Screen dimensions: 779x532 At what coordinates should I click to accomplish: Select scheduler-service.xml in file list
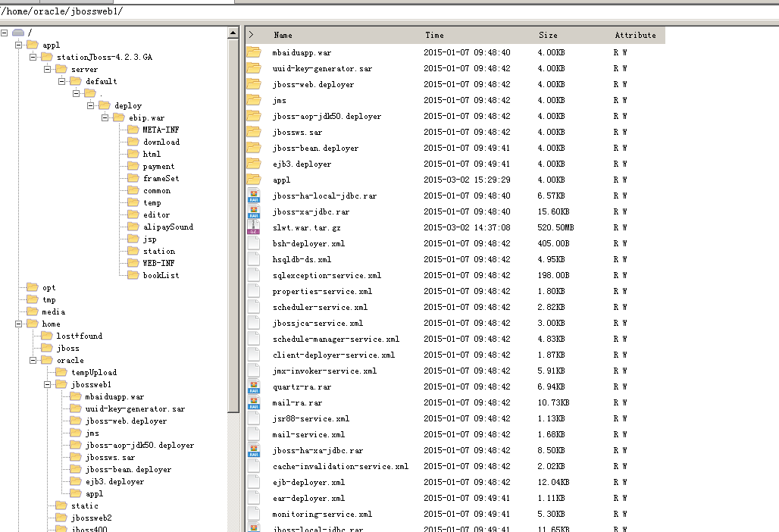tap(320, 307)
